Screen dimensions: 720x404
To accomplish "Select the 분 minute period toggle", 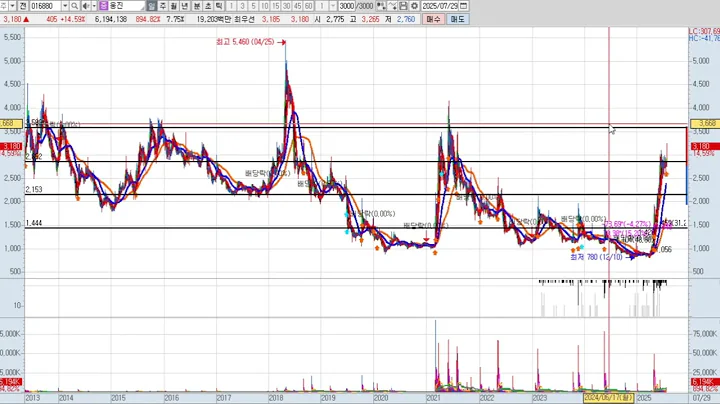I will click(x=197, y=6).
